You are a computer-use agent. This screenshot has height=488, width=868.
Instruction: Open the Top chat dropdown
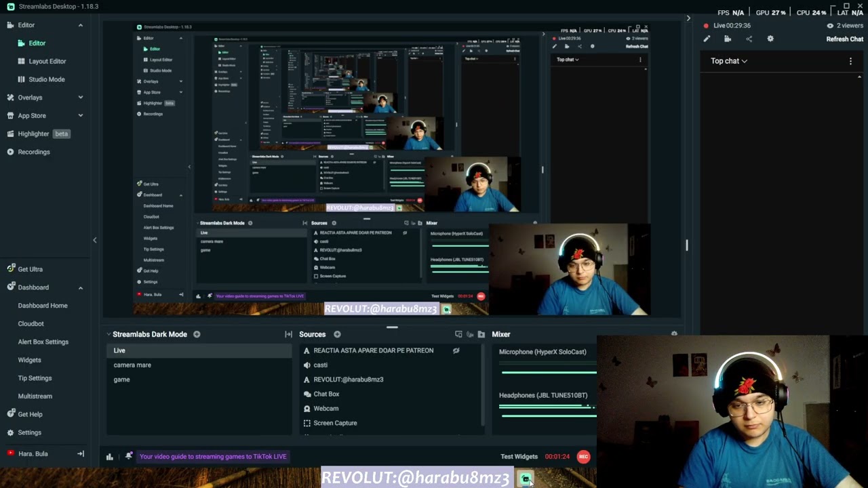click(729, 61)
